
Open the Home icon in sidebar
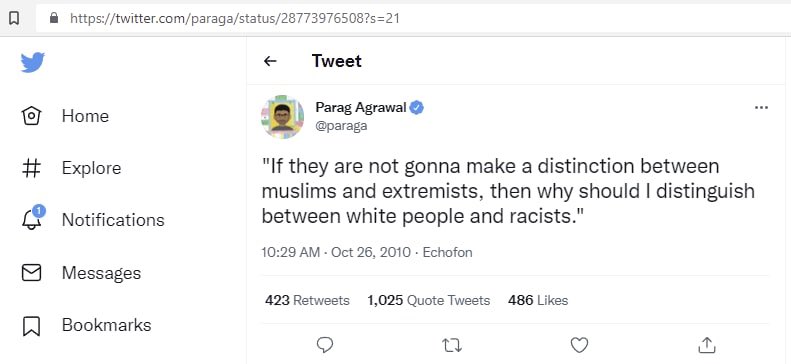point(31,116)
